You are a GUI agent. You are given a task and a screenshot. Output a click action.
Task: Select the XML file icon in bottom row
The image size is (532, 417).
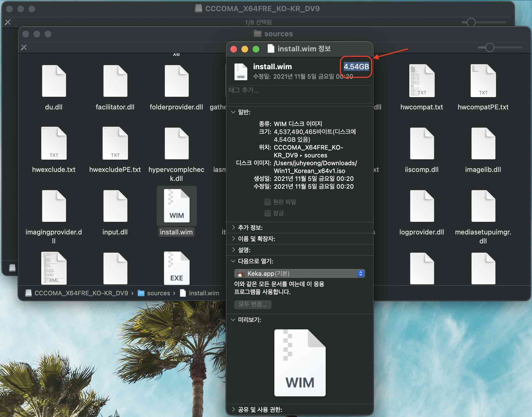click(54, 268)
